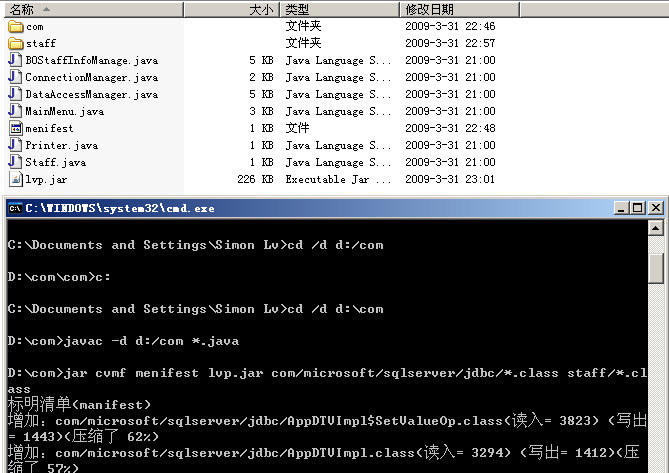Viewport: 669px width, 473px height.
Task: Click the lvp.jar executable jar icon
Action: coord(16,179)
